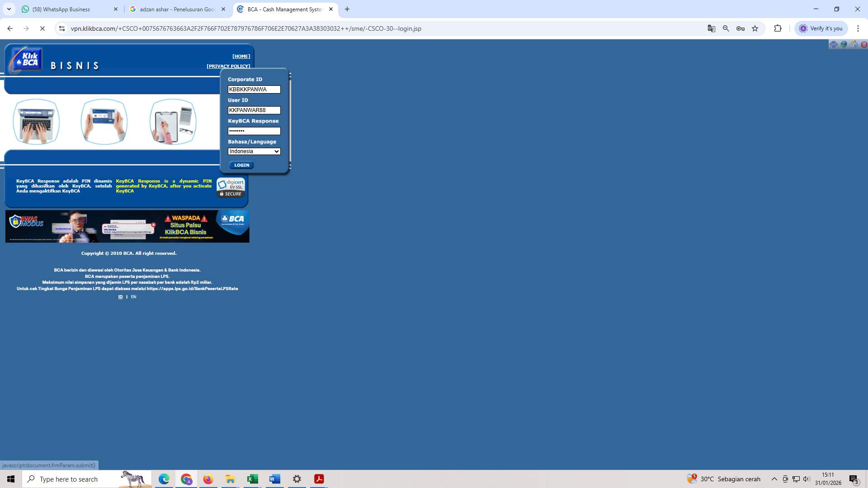Open the Chrome Extensions puzzle icon
This screenshot has width=868, height=488.
tap(778, 28)
